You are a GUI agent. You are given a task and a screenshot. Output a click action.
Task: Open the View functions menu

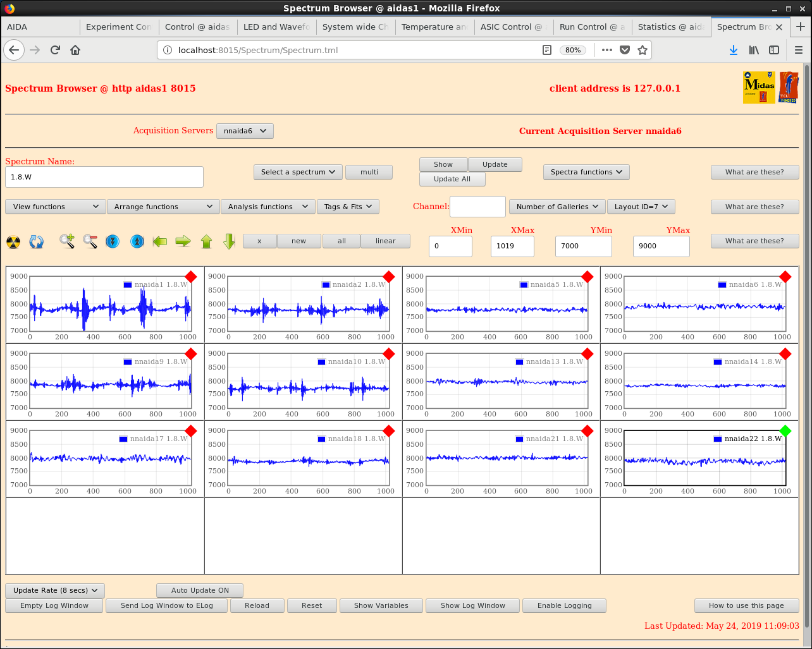click(x=56, y=207)
